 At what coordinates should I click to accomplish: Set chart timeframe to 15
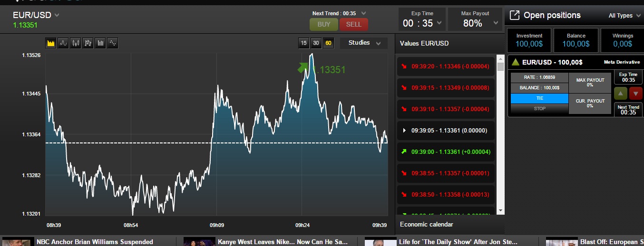click(303, 43)
